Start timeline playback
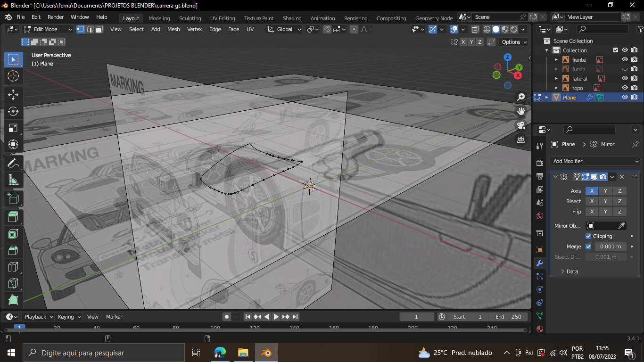Viewport: 644px width, 362px height. click(276, 317)
